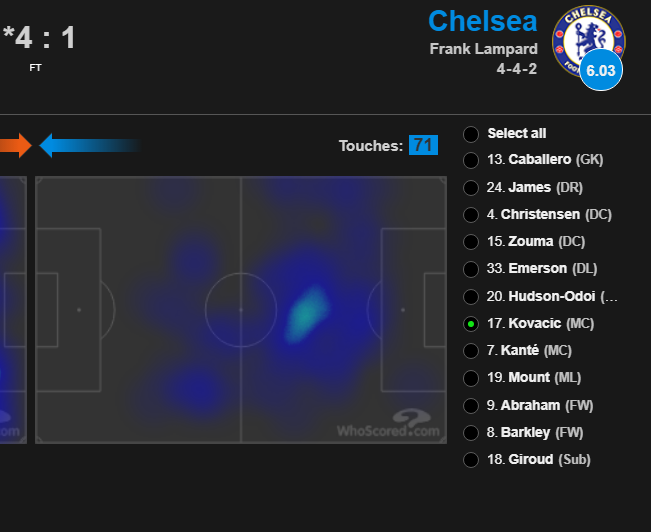Click the blue attack direction arrow
Image resolution: width=665 pixels, height=532 pixels.
[89, 146]
